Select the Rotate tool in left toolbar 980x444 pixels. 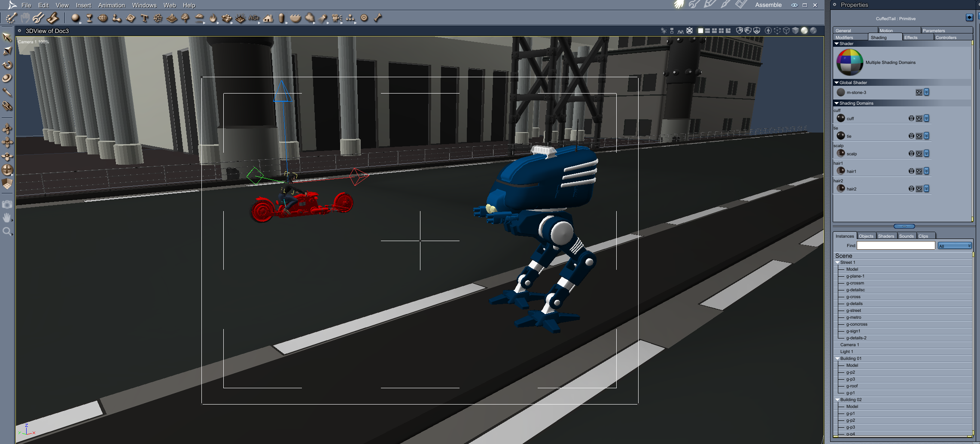7,65
